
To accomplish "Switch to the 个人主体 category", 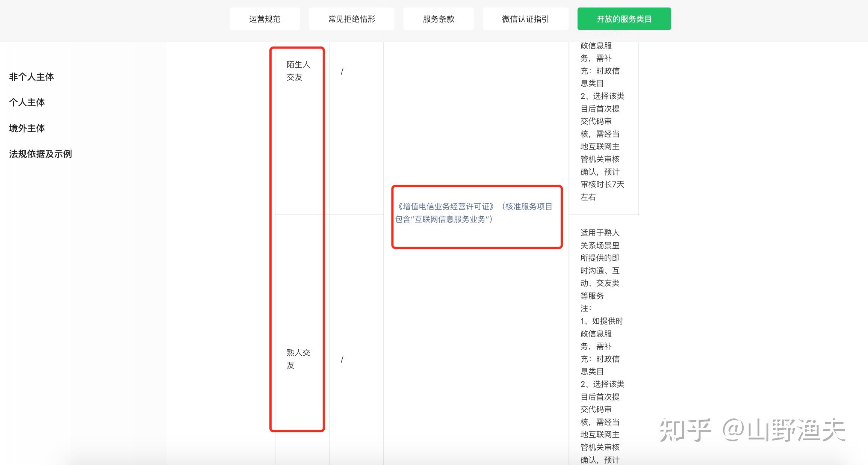I will (x=26, y=102).
